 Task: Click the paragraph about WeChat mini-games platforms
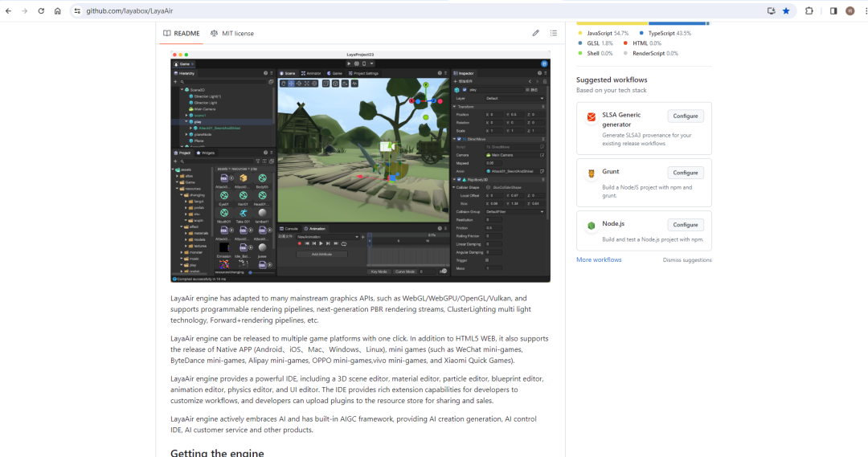coord(359,349)
